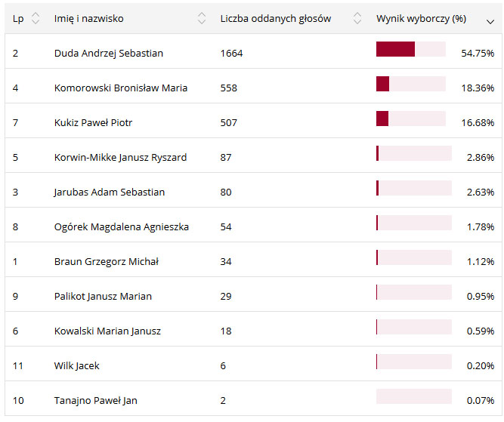Click Ogórek Magdalena Agnieszka name

122,226
